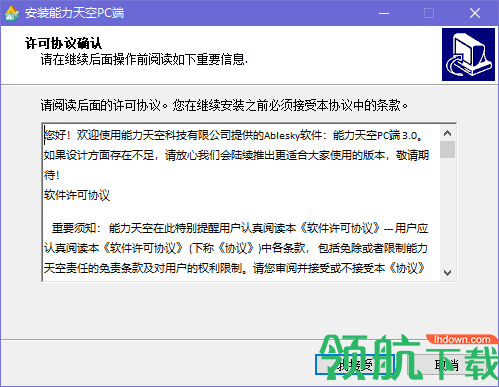Click the 许可协议确认 heading
Image resolution: width=499 pixels, height=387 pixels.
click(63, 43)
